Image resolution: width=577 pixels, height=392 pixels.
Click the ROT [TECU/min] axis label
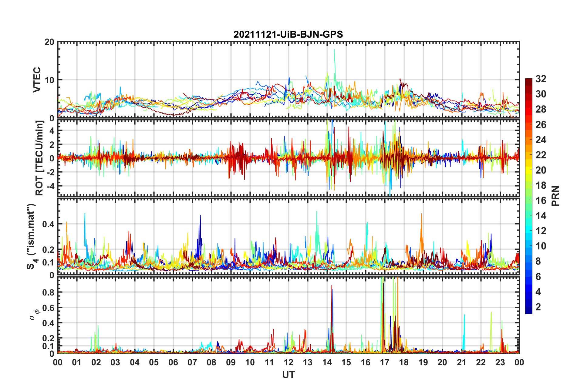pos(39,158)
